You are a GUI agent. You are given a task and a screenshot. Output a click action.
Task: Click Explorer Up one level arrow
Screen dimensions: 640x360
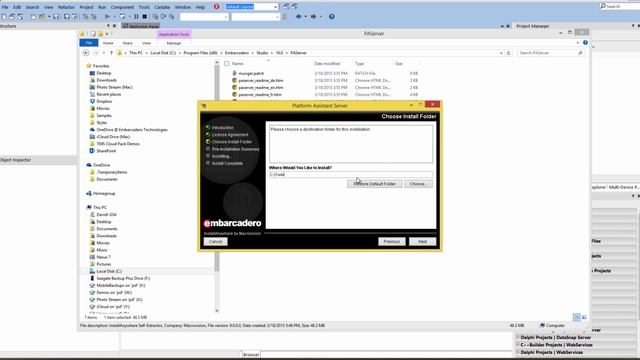click(111, 53)
